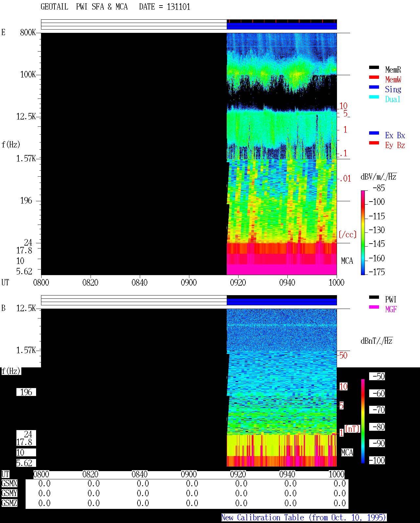Screen dimensions: 420x523
Task: Click the 'dBnT/√Hz' unit label
Action: click(x=377, y=341)
